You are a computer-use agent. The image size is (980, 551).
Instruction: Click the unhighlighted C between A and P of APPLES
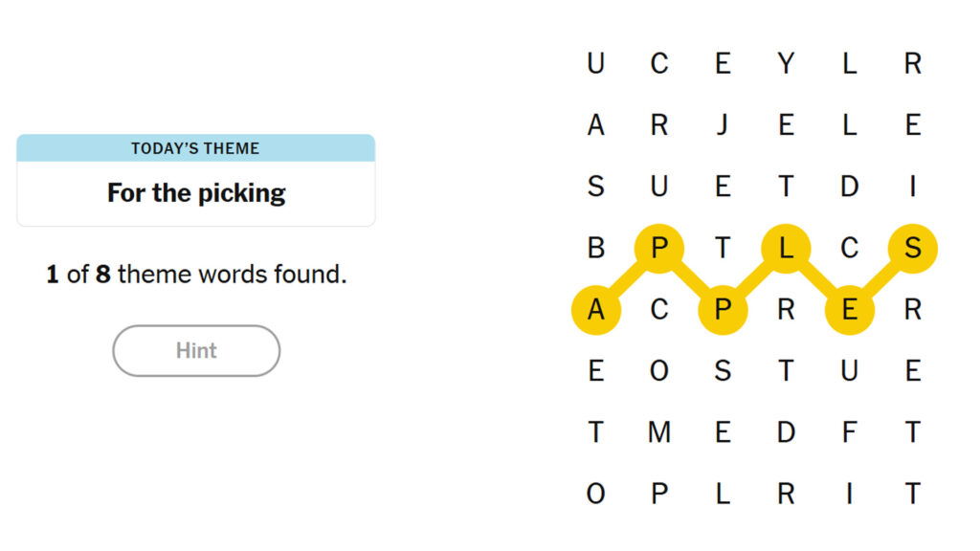(x=659, y=310)
